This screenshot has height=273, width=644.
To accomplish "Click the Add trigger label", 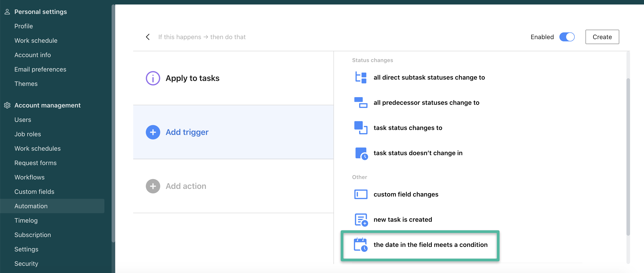I will pyautogui.click(x=187, y=132).
